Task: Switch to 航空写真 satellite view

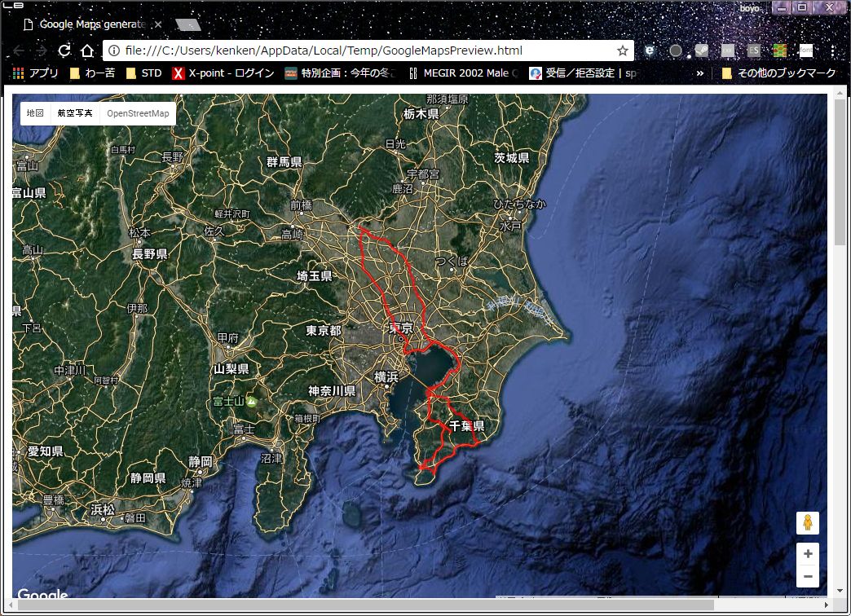Action: point(75,113)
